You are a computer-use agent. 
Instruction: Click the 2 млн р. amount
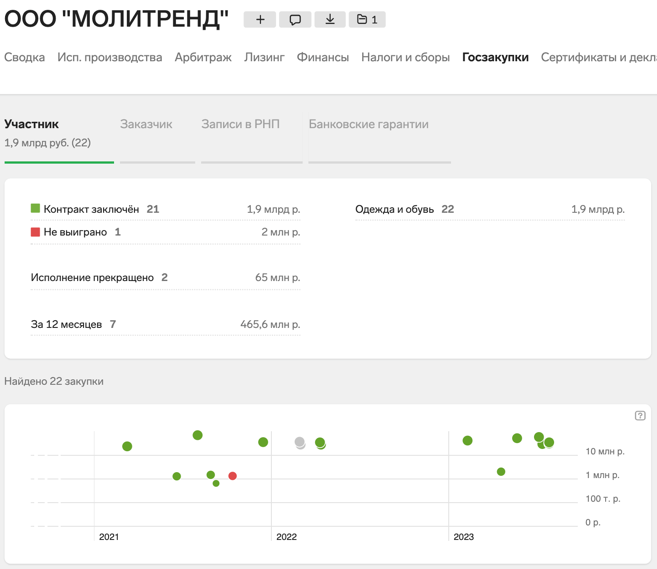click(281, 232)
